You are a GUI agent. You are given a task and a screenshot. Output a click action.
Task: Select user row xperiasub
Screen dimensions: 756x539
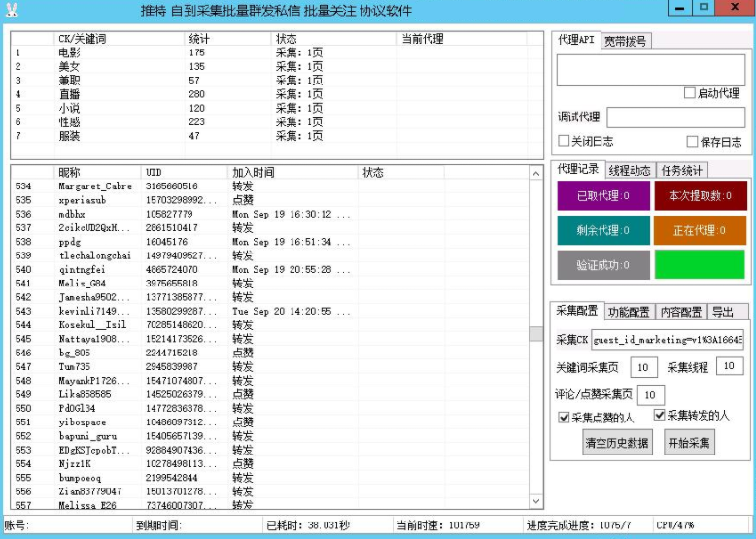pos(270,200)
